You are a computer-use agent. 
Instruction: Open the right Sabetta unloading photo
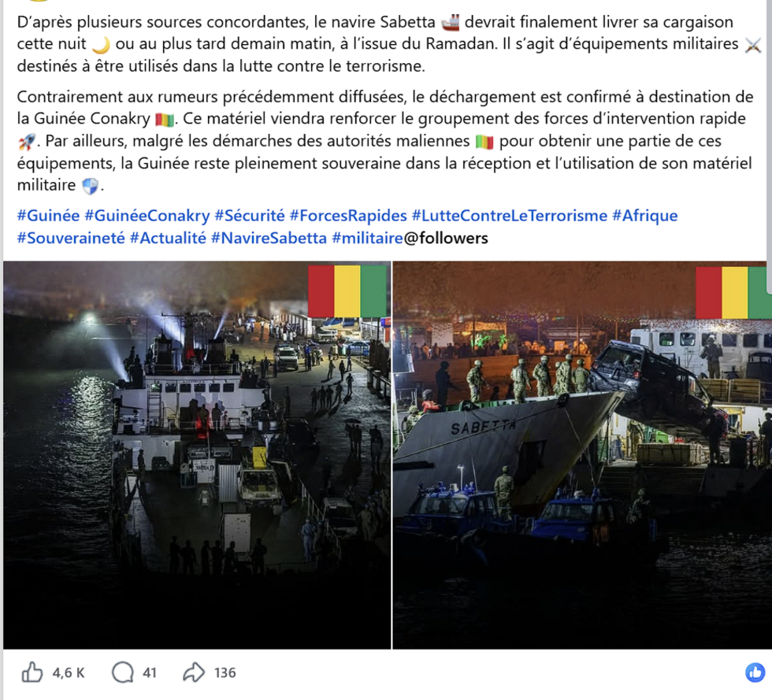coord(582,455)
